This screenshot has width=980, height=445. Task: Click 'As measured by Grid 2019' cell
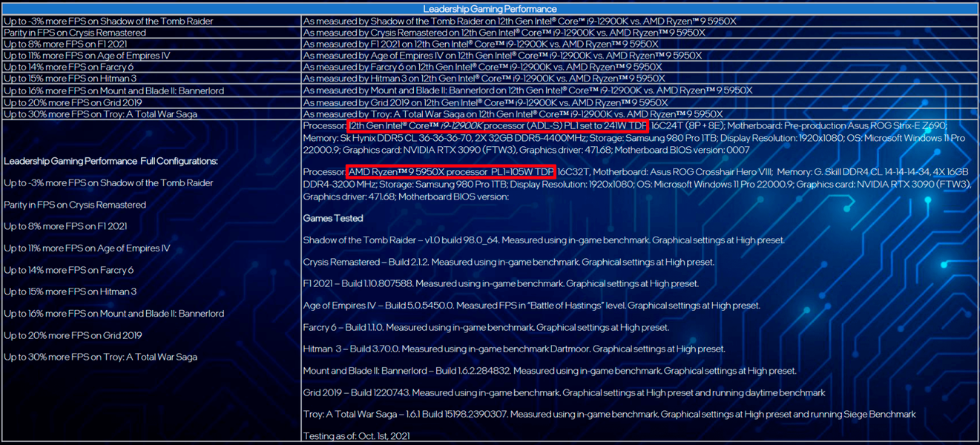click(x=640, y=102)
